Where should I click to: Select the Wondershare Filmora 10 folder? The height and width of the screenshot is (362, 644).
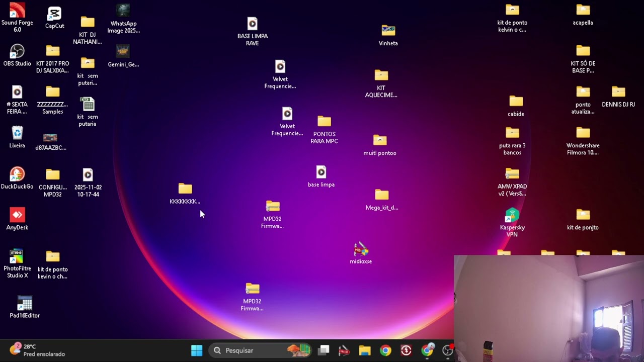(583, 141)
